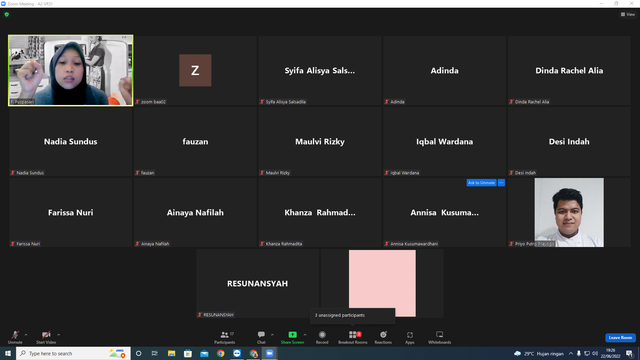Open the Chat panel
The height and width of the screenshot is (360, 640).
(261, 337)
